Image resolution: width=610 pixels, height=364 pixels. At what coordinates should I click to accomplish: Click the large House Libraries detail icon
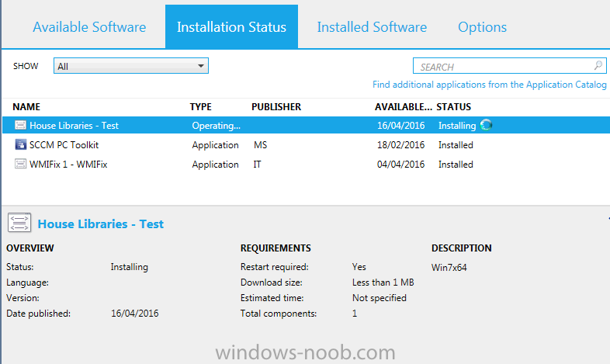tap(19, 223)
